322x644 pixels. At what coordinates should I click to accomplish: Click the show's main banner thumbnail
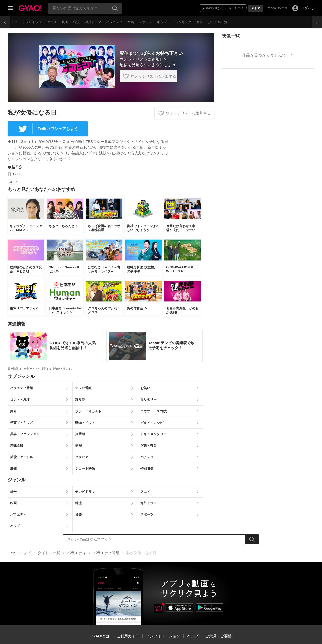click(77, 67)
